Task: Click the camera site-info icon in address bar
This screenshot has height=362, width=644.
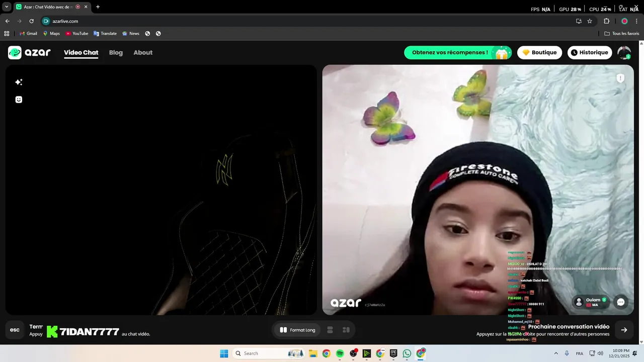Action: (46, 21)
